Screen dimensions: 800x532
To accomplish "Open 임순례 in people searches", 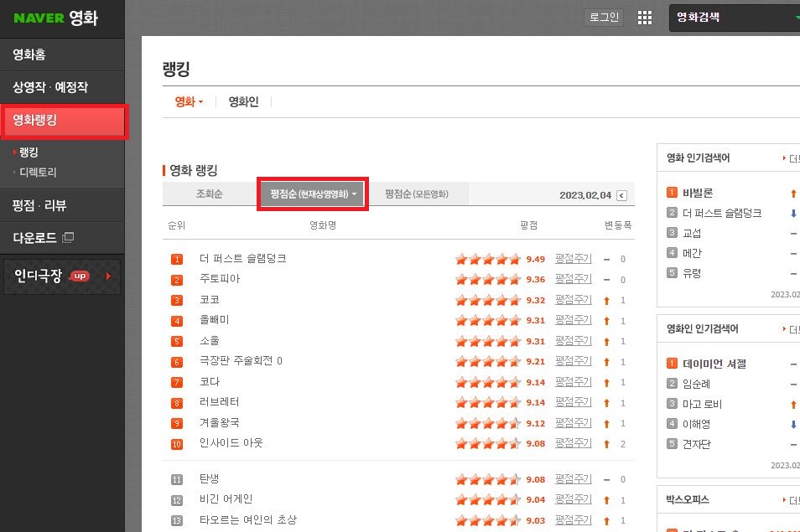I will (x=696, y=384).
